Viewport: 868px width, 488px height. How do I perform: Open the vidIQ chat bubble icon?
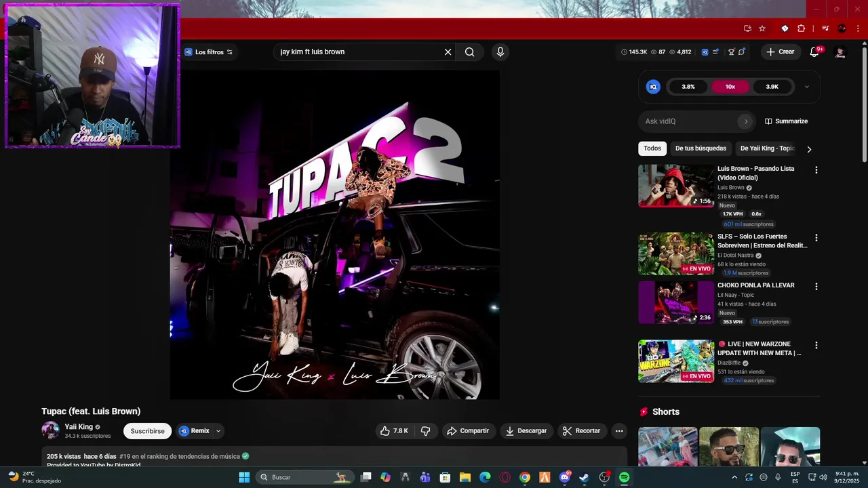(742, 52)
